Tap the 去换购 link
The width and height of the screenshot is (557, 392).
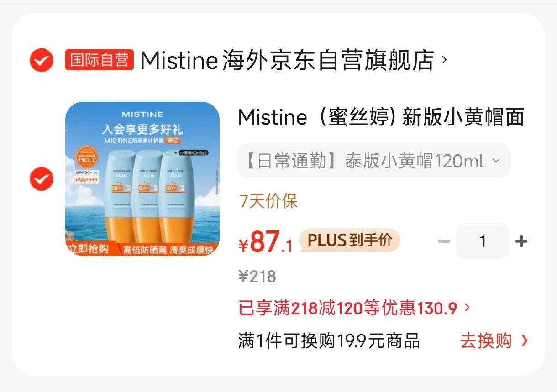486,341
